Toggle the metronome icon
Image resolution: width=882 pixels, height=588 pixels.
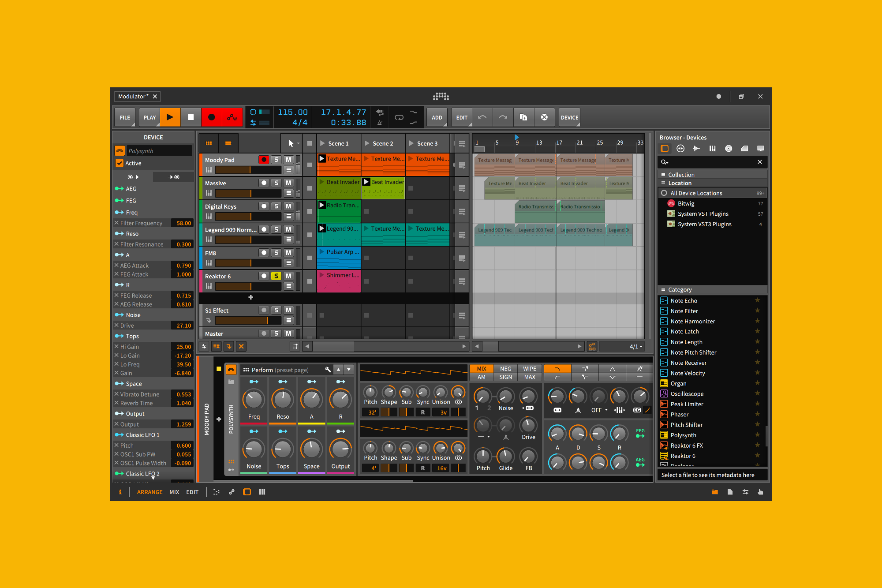point(380,123)
